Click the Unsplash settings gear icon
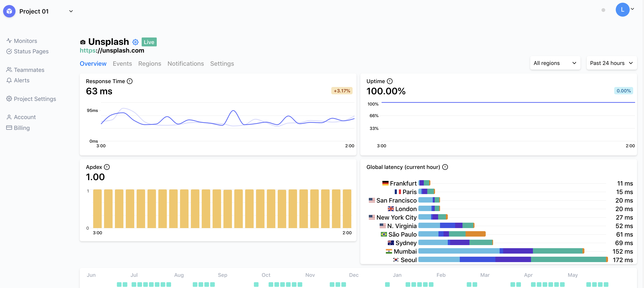The height and width of the screenshot is (288, 644). (x=135, y=42)
